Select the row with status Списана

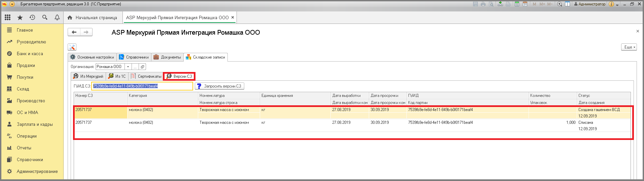click(352, 125)
